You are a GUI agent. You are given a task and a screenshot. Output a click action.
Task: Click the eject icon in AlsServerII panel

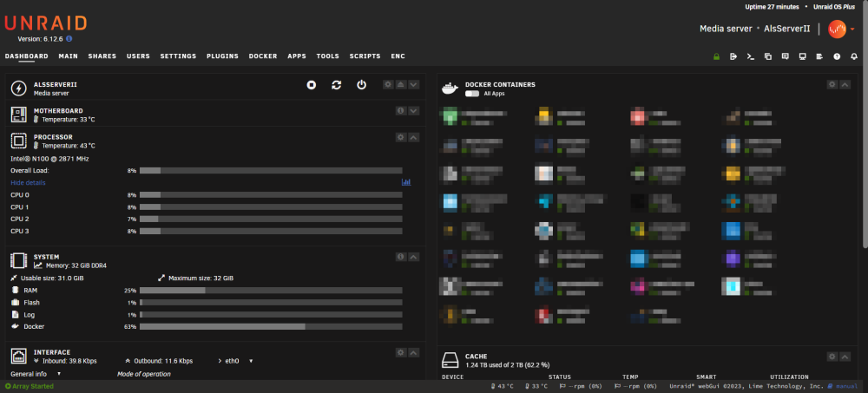[401, 85]
